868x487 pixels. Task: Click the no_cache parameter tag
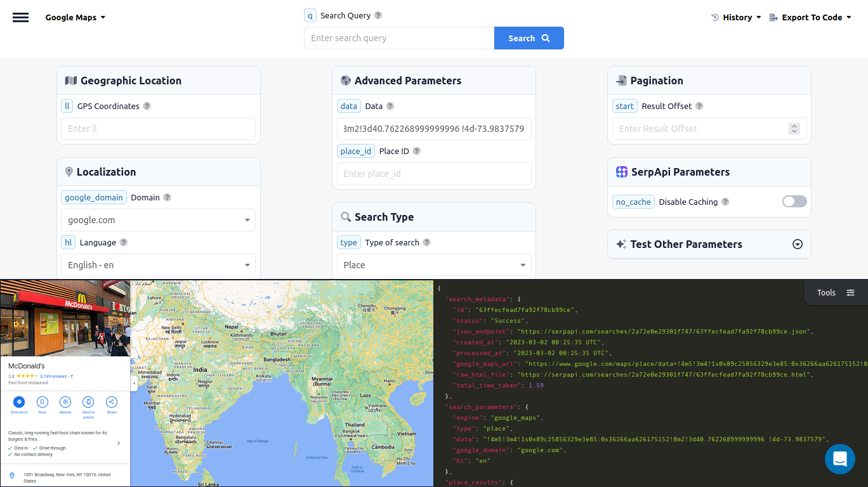[x=633, y=202]
